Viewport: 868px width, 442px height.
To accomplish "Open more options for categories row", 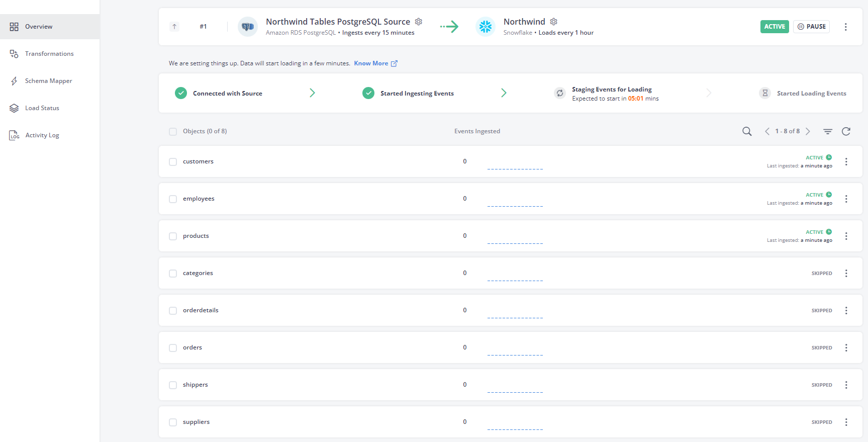I will [x=846, y=273].
